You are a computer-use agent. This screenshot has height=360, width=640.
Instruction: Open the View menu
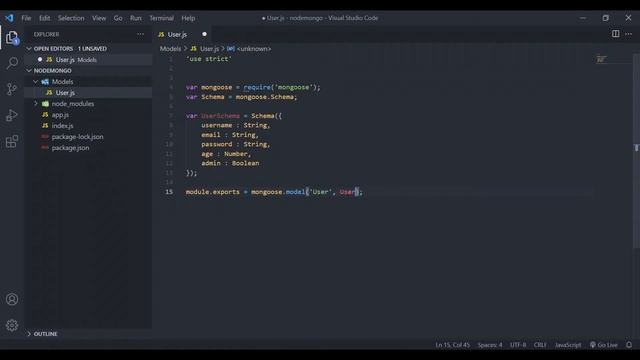99,18
